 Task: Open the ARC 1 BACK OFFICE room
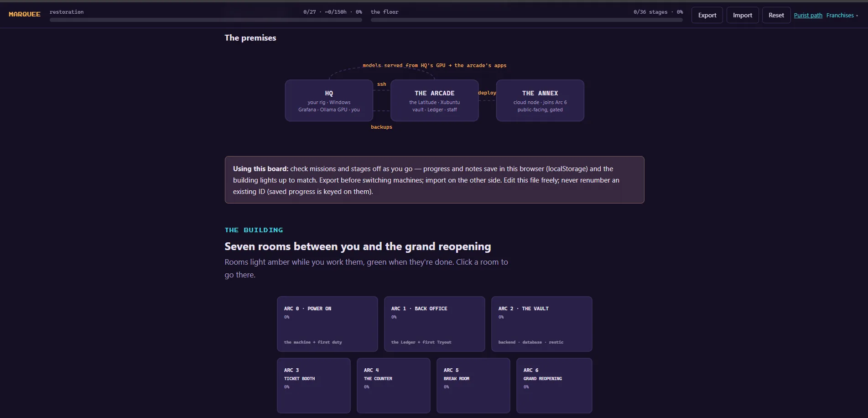click(x=435, y=324)
